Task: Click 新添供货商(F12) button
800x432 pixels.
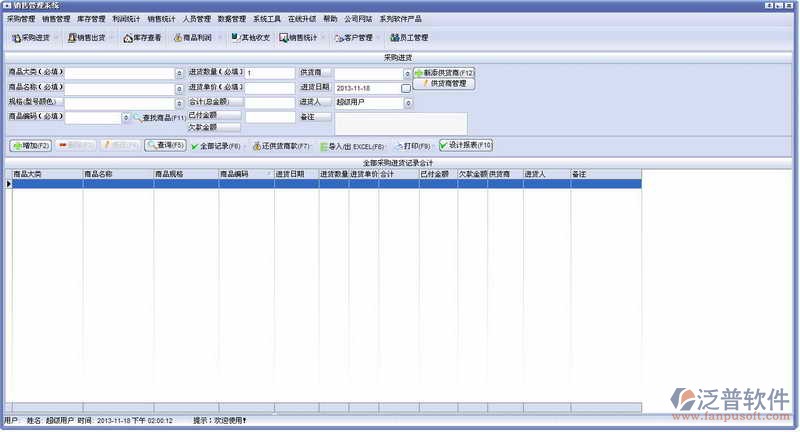Action: click(444, 73)
